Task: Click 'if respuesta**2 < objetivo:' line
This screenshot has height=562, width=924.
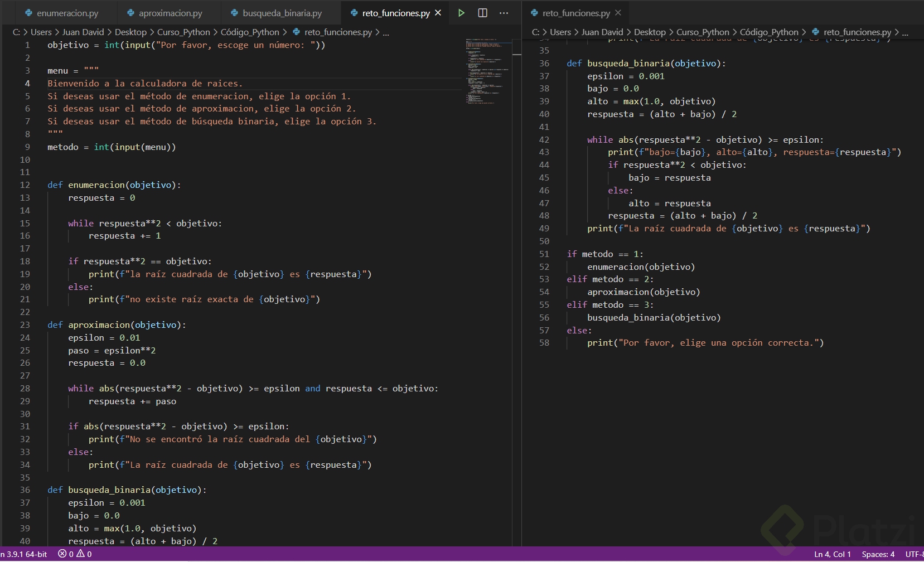Action: [x=677, y=165]
